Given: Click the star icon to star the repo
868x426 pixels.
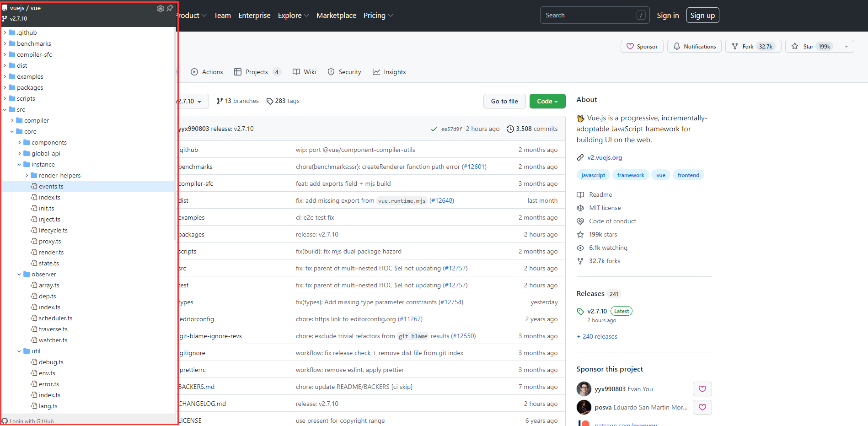Looking at the screenshot, I should (x=795, y=46).
